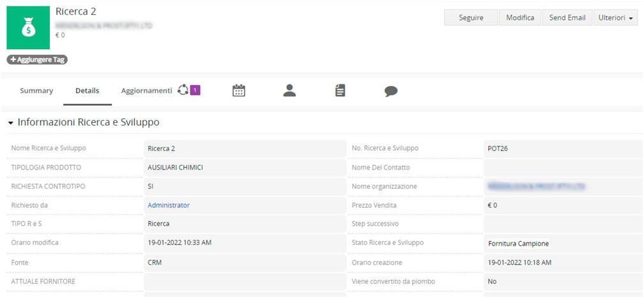Click the Aggiornamenti circular updates icon
This screenshot has height=298, width=644.
(183, 90)
